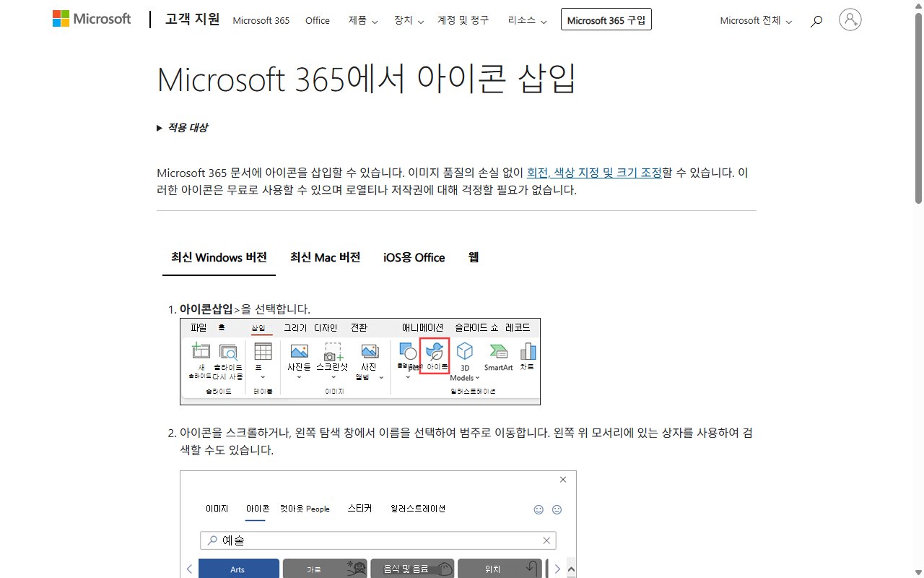Click the happy smiley feedback icon in dialog

pyautogui.click(x=539, y=509)
